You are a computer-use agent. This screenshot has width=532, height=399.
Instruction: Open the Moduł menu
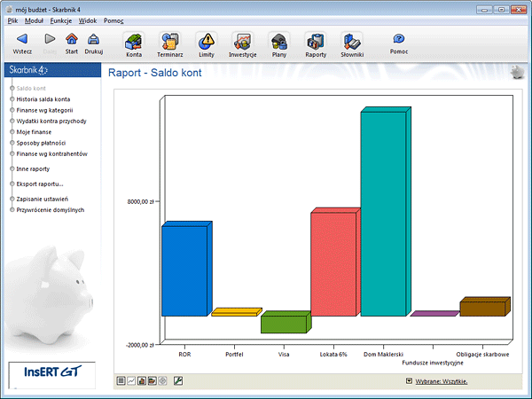point(34,20)
